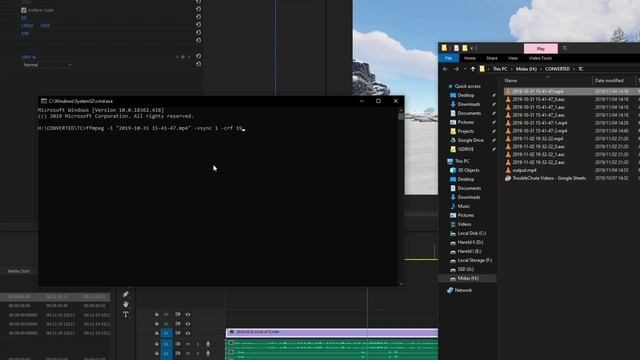Select Midas (H:) drive in navigation pane
Screen dimensions: 640x360
[468, 278]
